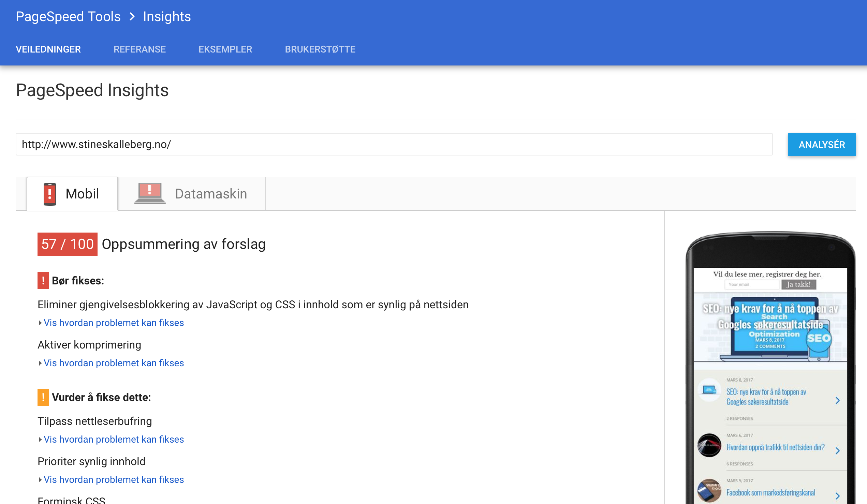Viewport: 867px width, 504px height.
Task: Click the arrow beside SEO nye krav article
Action: coord(838,400)
